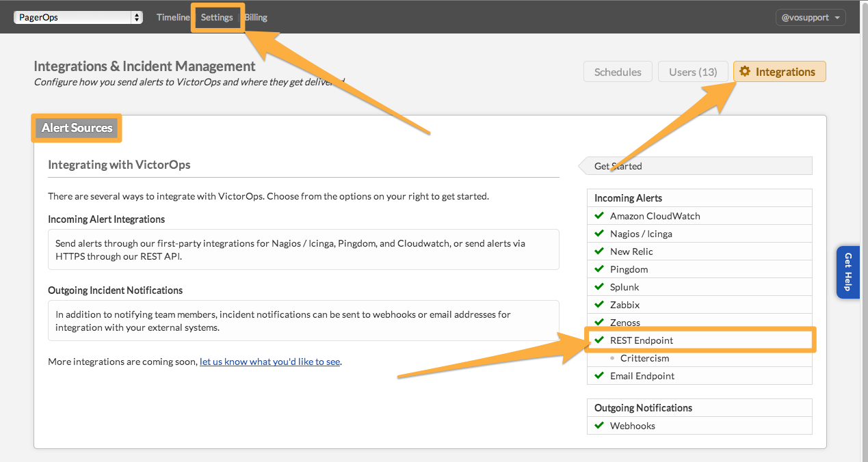
Task: Select the Integrations tab button
Action: click(x=779, y=72)
